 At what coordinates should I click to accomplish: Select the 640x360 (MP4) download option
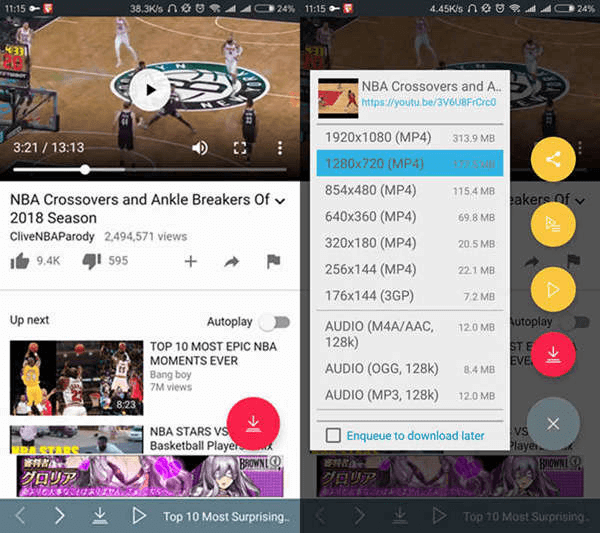(x=410, y=217)
